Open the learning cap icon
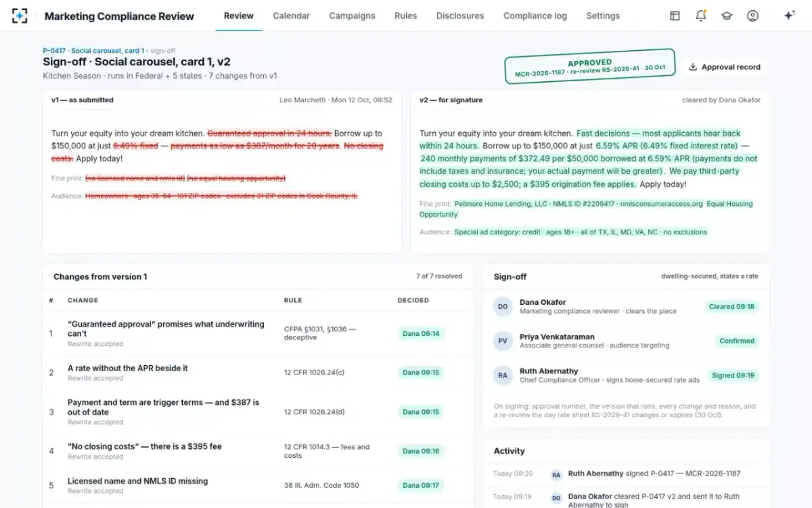This screenshot has height=508, width=812. (727, 16)
